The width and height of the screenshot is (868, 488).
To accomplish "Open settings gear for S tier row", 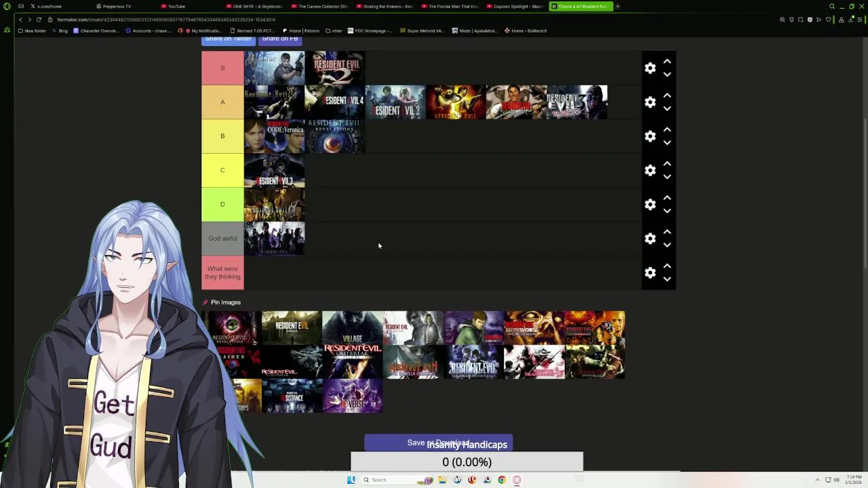I will point(650,68).
